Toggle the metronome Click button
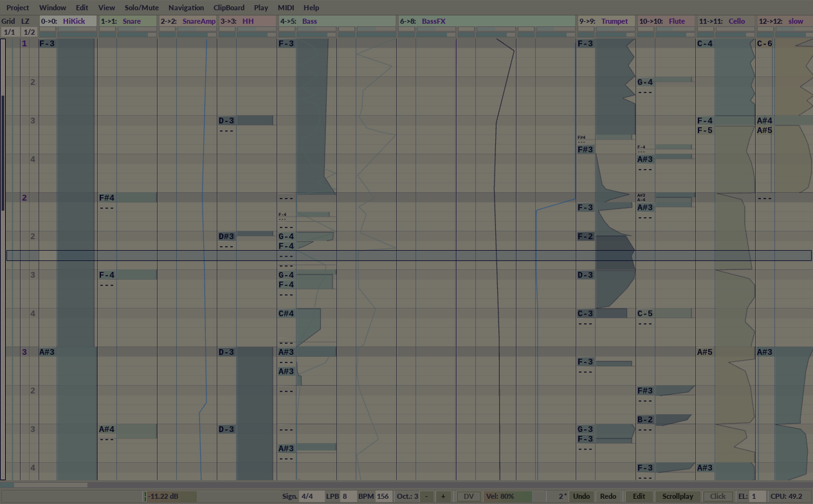This screenshot has height=504, width=813. point(718,496)
